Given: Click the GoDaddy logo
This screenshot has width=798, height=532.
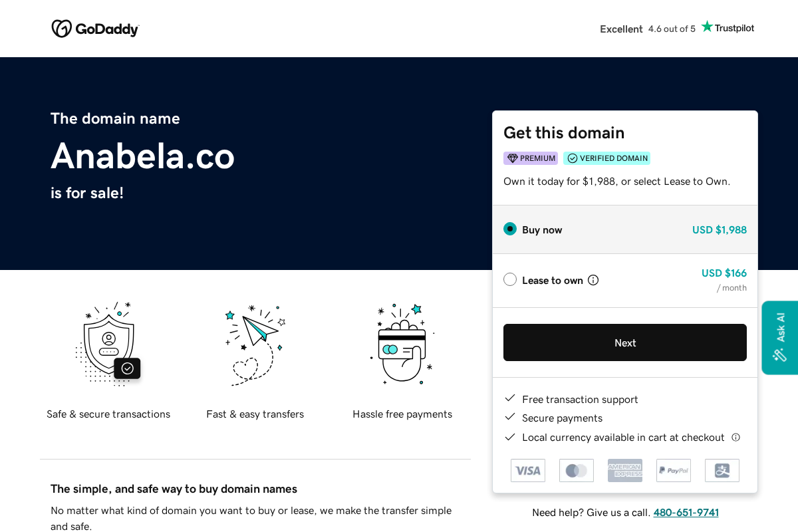Looking at the screenshot, I should [95, 28].
